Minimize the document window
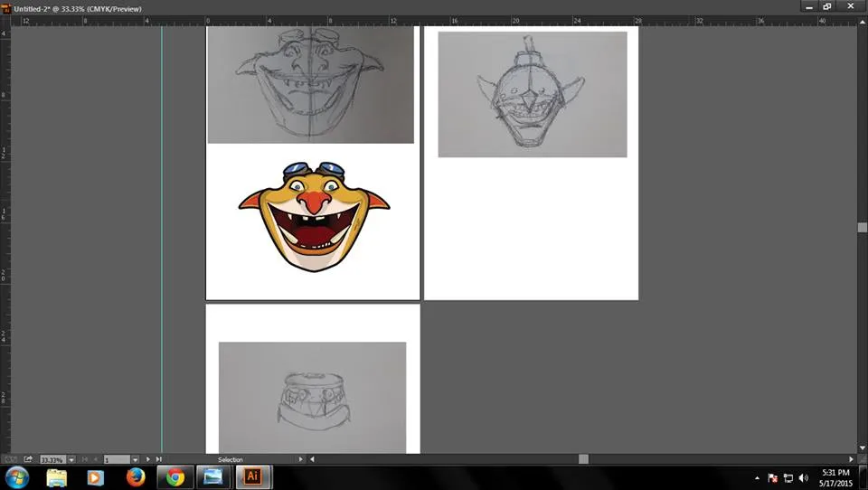Viewport: 868px width, 490px height. point(809,6)
